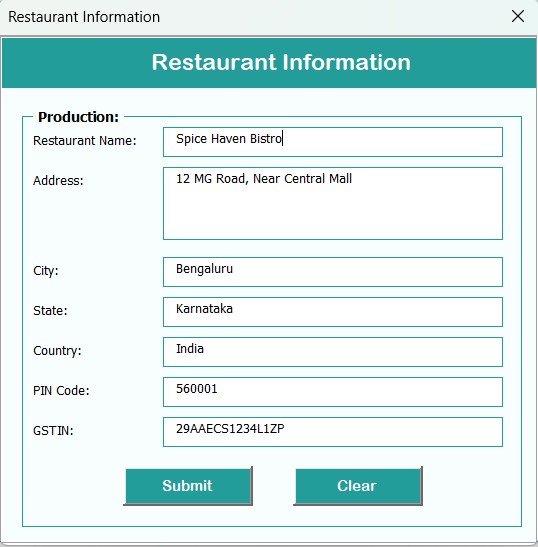
Task: Click the City label
Action: pos(46,271)
